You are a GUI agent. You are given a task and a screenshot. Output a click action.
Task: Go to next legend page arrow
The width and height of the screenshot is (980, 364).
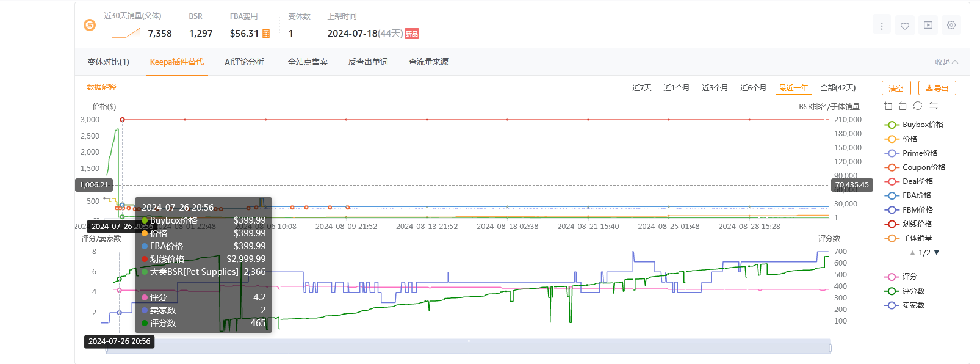tap(937, 253)
